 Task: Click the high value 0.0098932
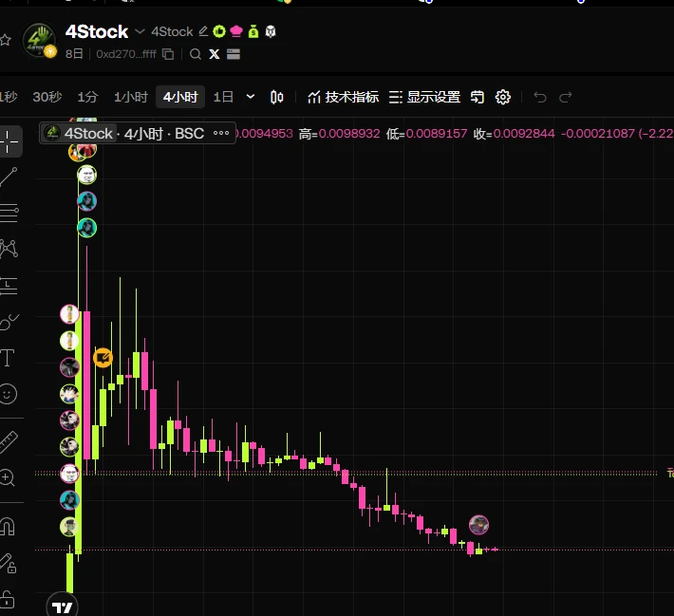pos(349,134)
